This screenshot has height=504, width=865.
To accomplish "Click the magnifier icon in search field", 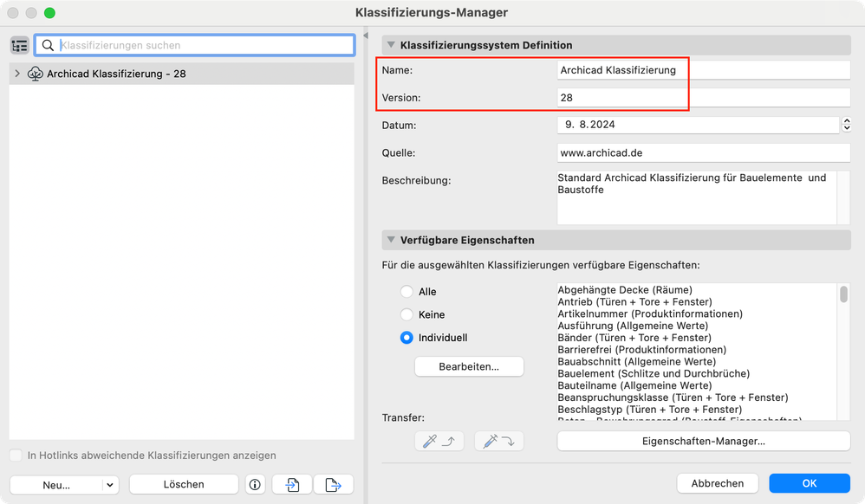I will 49,45.
